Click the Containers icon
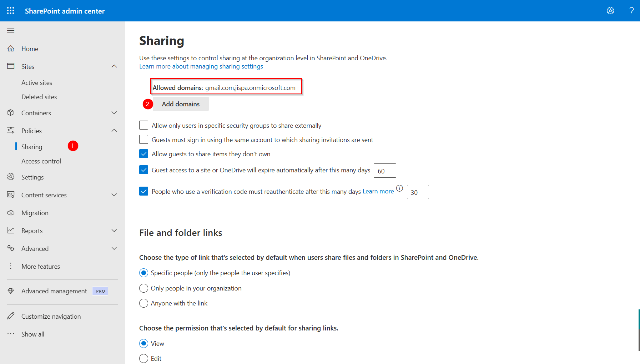This screenshot has width=640, height=364. (11, 112)
